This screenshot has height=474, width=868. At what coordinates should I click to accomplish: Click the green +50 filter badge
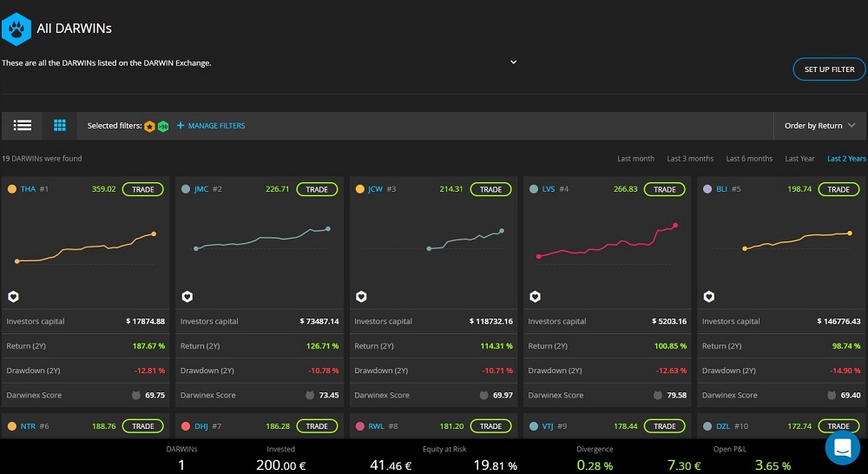(x=163, y=126)
